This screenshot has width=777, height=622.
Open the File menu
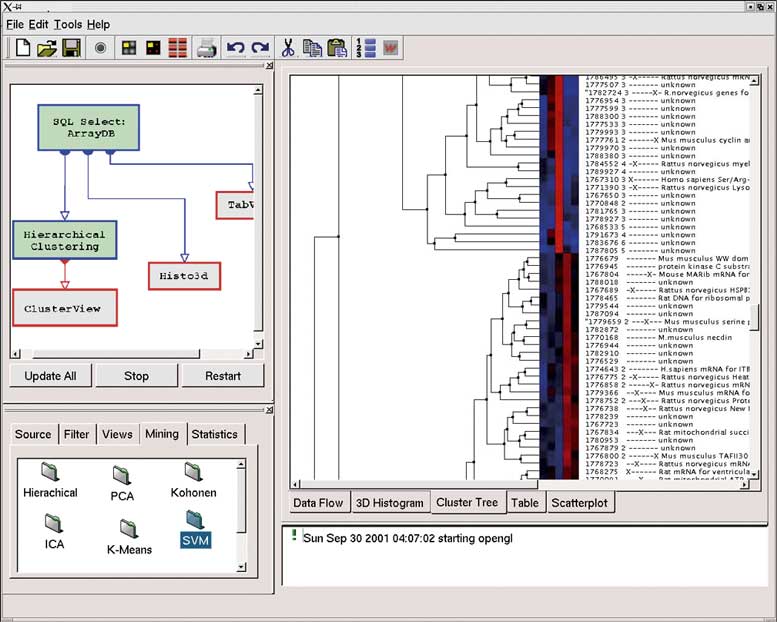click(15, 24)
